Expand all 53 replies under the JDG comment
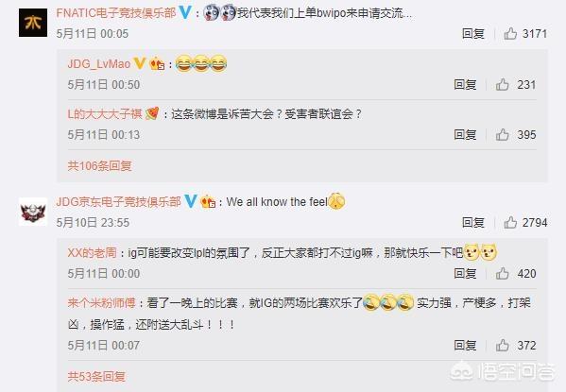566x392 pixels. (96, 377)
